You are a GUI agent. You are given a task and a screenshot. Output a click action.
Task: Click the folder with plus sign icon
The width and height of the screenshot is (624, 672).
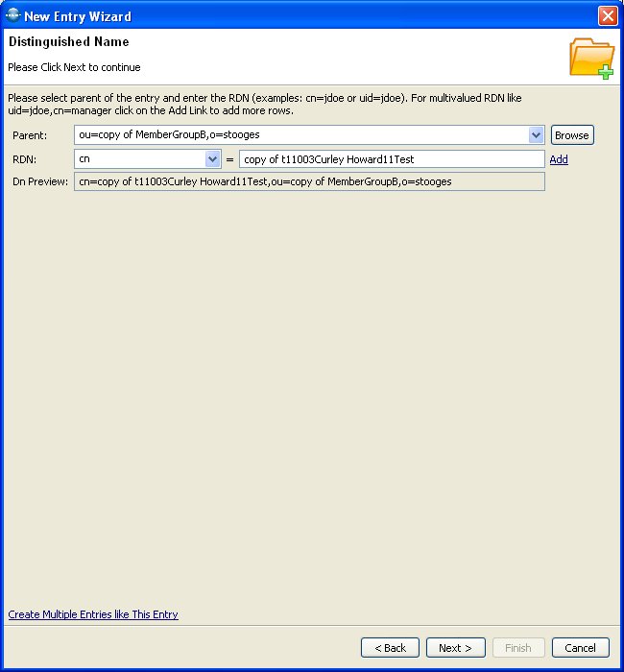tap(591, 58)
